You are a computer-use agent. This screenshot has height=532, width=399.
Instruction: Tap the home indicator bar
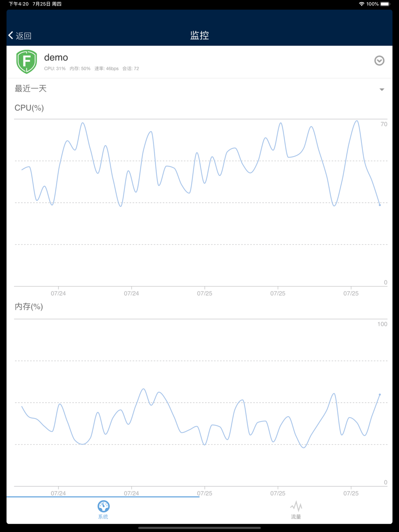point(199,528)
